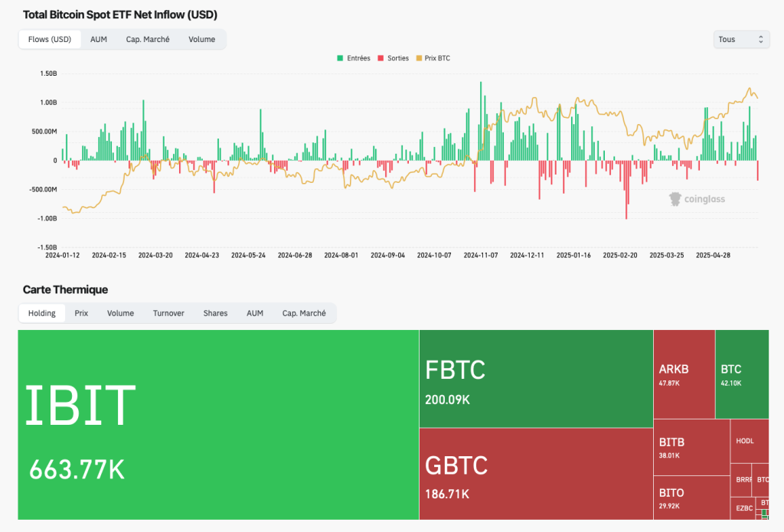
Task: Click the 2024-11-07 axis date label
Action: (481, 255)
